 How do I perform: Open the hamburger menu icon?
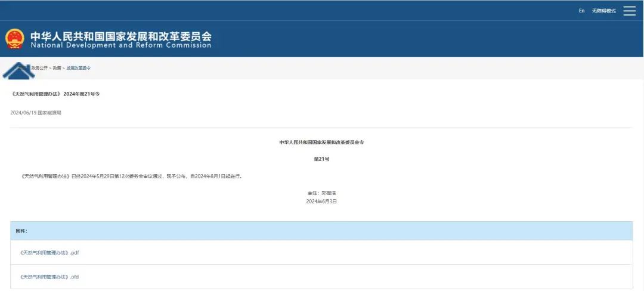(629, 11)
